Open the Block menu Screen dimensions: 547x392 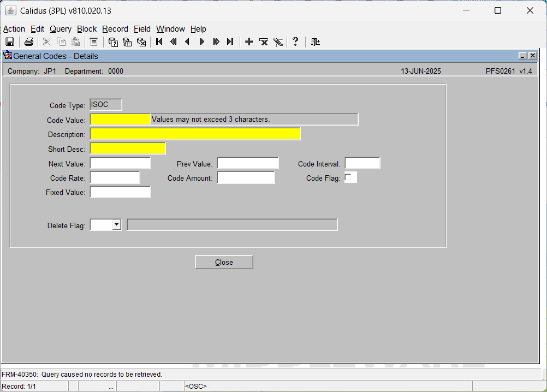87,29
